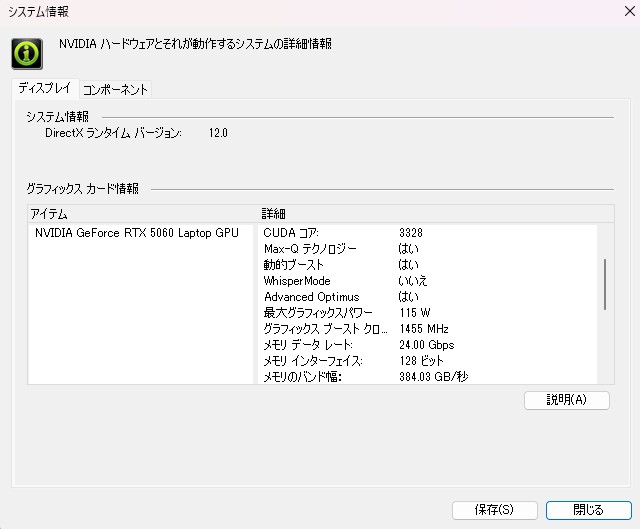Viewport: 640px width, 529px height.
Task: Click the 1455 MHz value
Action: (x=424, y=329)
